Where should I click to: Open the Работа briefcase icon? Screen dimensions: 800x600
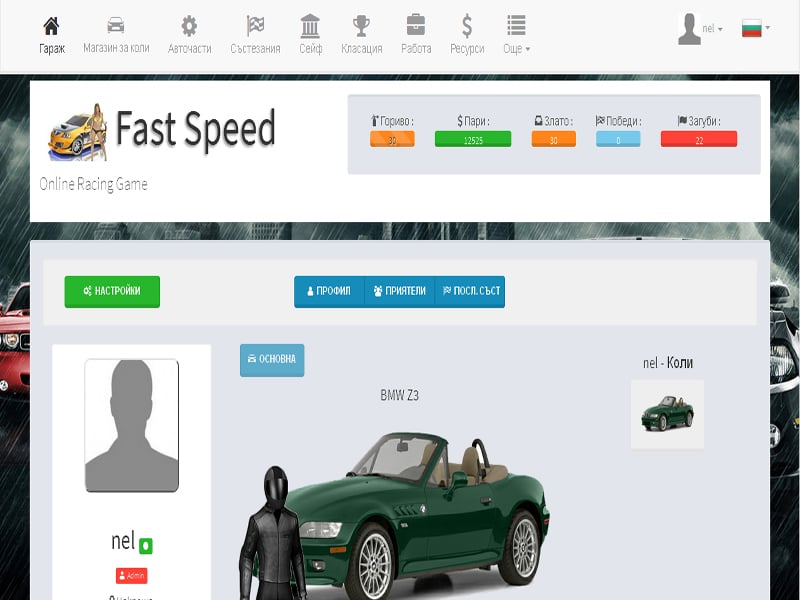415,30
